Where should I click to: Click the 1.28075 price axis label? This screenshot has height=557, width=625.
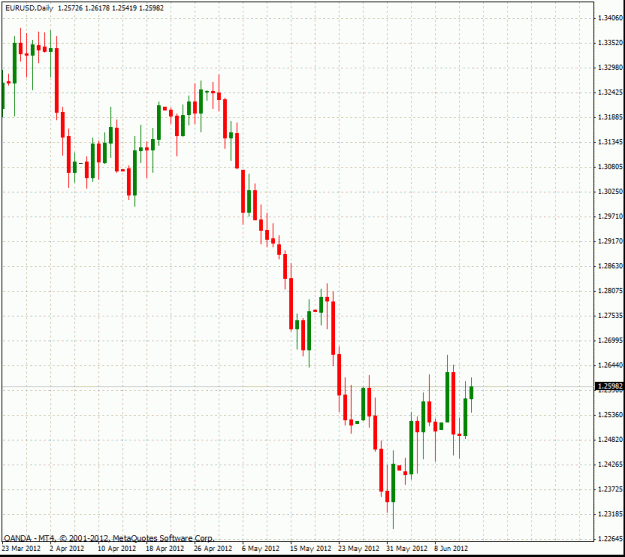pos(610,291)
